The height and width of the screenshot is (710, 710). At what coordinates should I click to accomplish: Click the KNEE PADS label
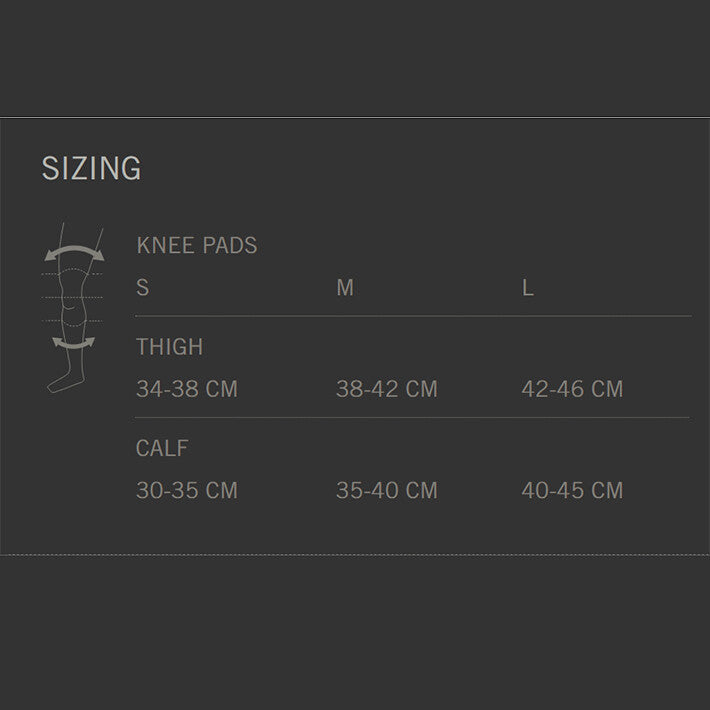point(196,245)
